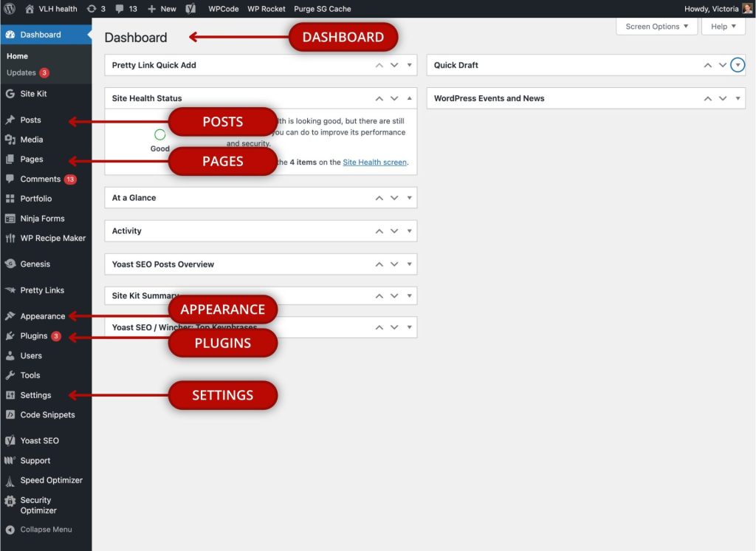The width and height of the screenshot is (756, 551).
Task: Expand the Site Kit Summary panel
Action: [x=409, y=295]
